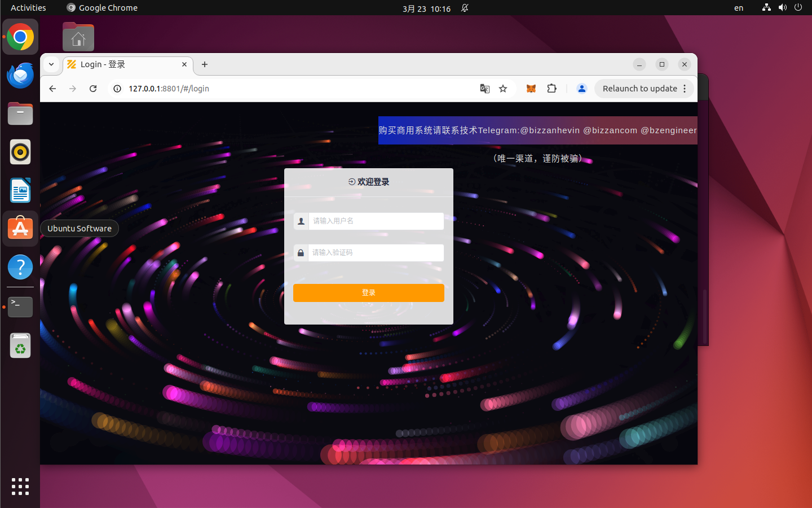Open the Home folder on desktop

coord(78,37)
